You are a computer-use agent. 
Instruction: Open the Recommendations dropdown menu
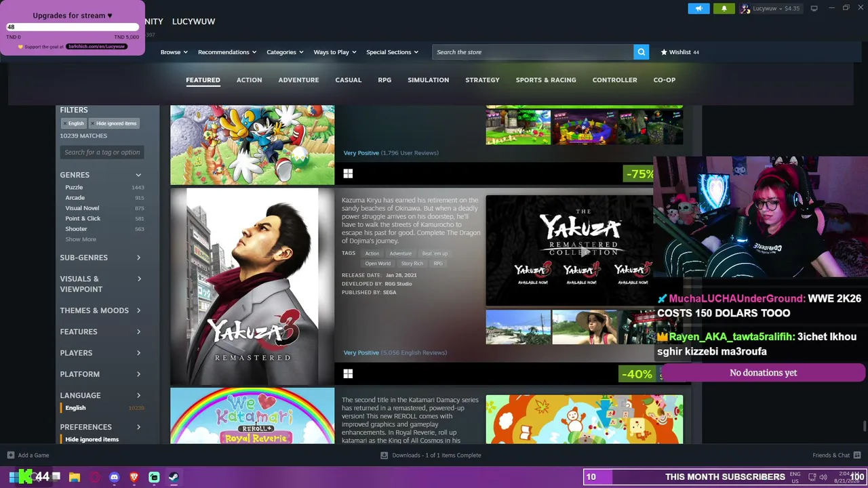[x=227, y=52]
